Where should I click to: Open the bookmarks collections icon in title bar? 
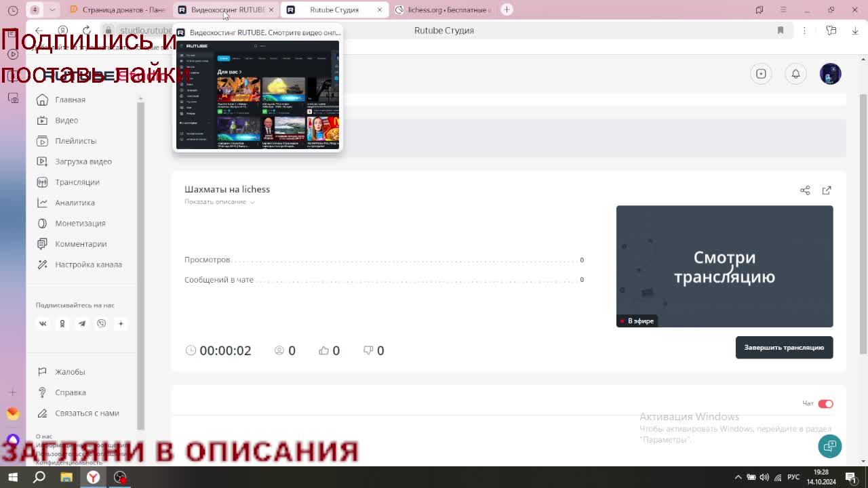pyautogui.click(x=759, y=9)
